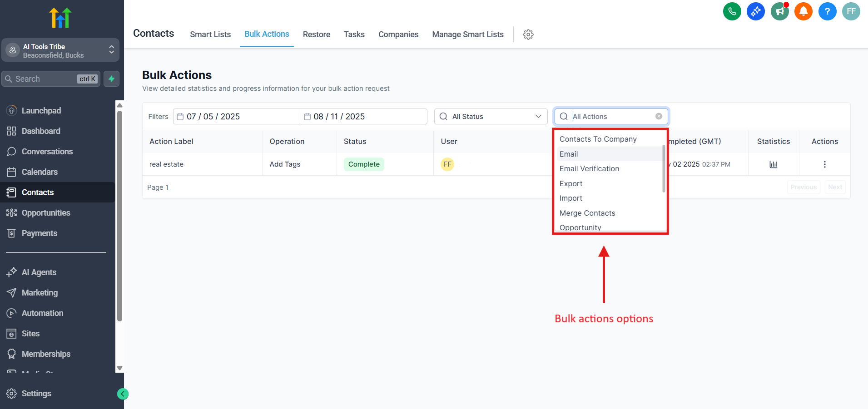
Task: Click the Next pagination button
Action: tap(835, 187)
